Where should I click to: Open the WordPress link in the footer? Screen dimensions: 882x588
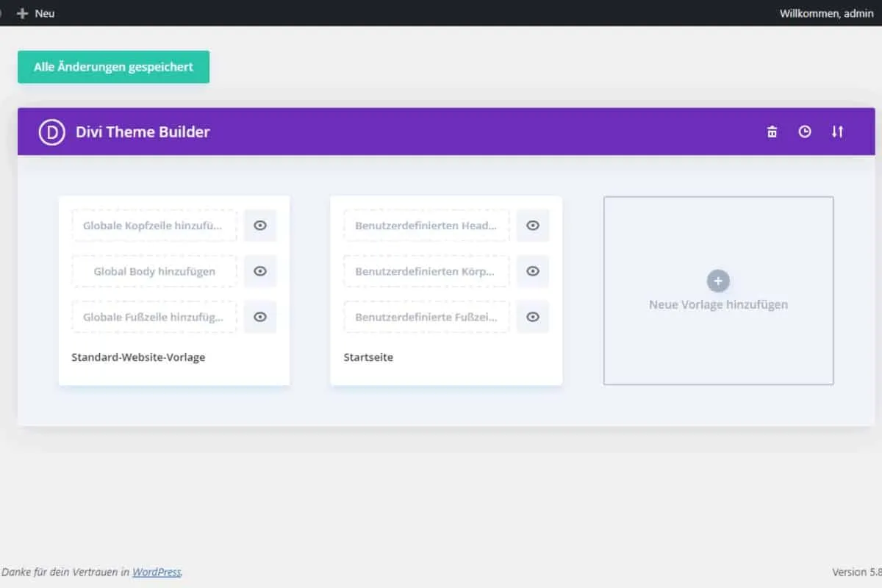157,572
